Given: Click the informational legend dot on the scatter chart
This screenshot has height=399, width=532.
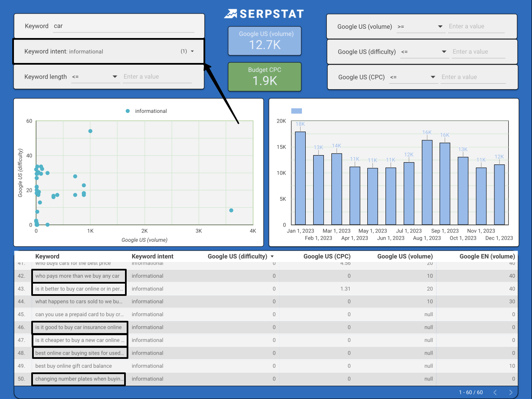Looking at the screenshot, I should tap(127, 111).
